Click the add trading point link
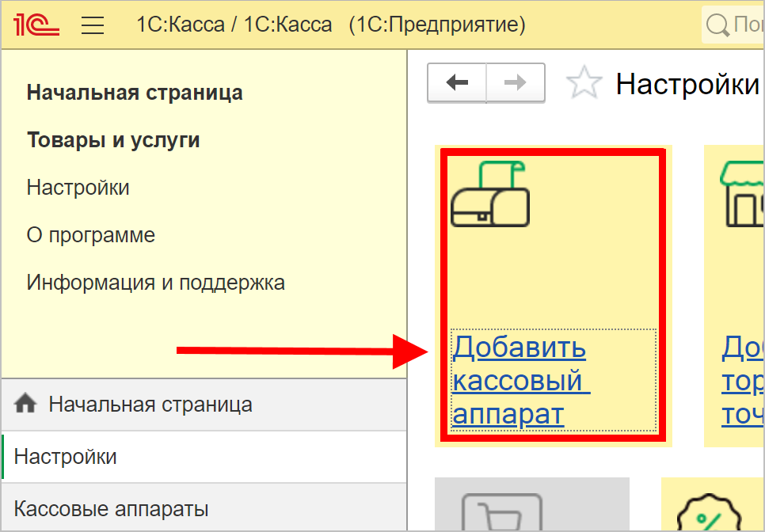 coord(743,381)
